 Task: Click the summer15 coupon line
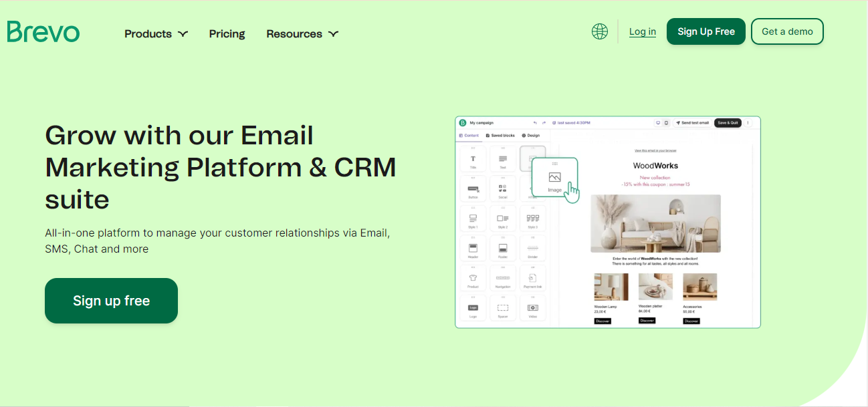click(x=655, y=184)
